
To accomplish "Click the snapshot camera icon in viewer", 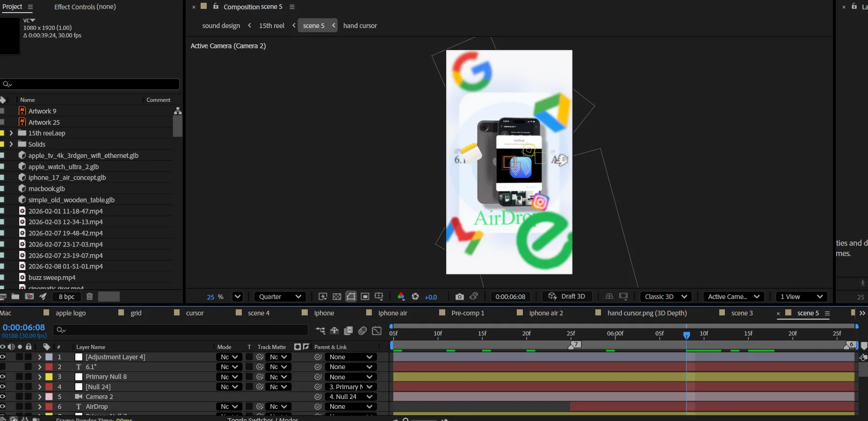I will (459, 297).
